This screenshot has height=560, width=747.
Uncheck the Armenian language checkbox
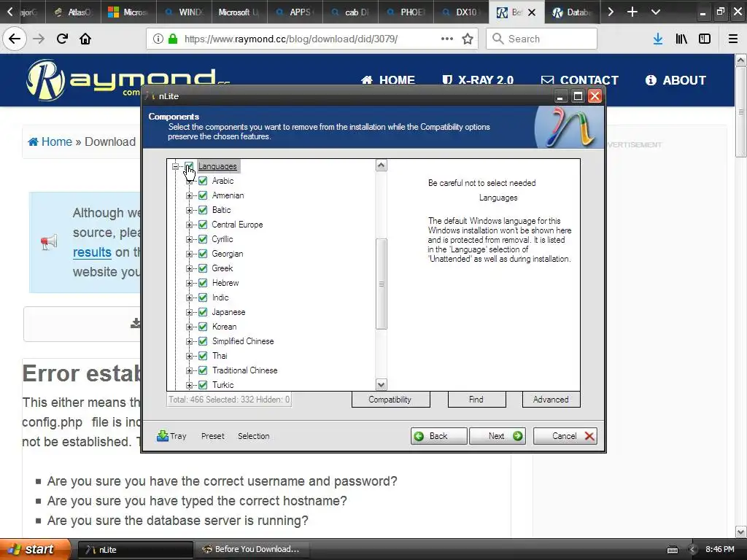(x=203, y=195)
